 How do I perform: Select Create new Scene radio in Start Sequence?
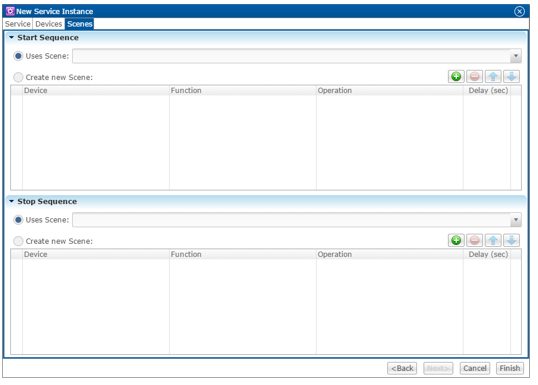click(18, 77)
